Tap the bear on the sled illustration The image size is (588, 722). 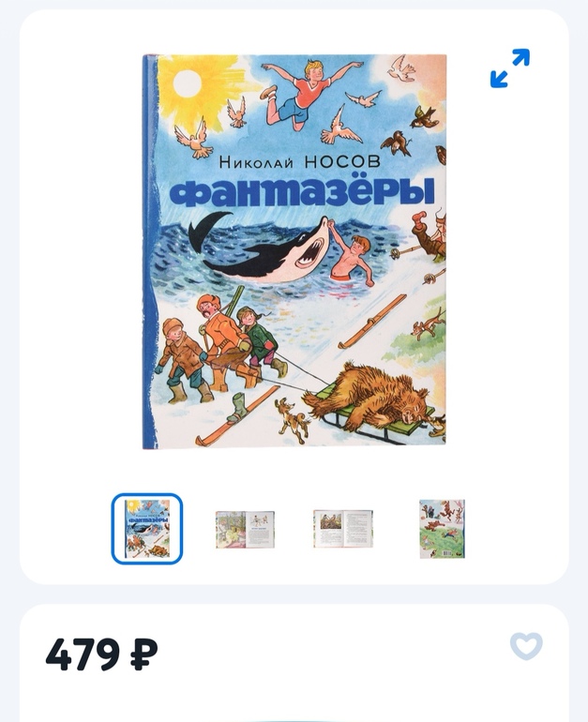pos(373,399)
